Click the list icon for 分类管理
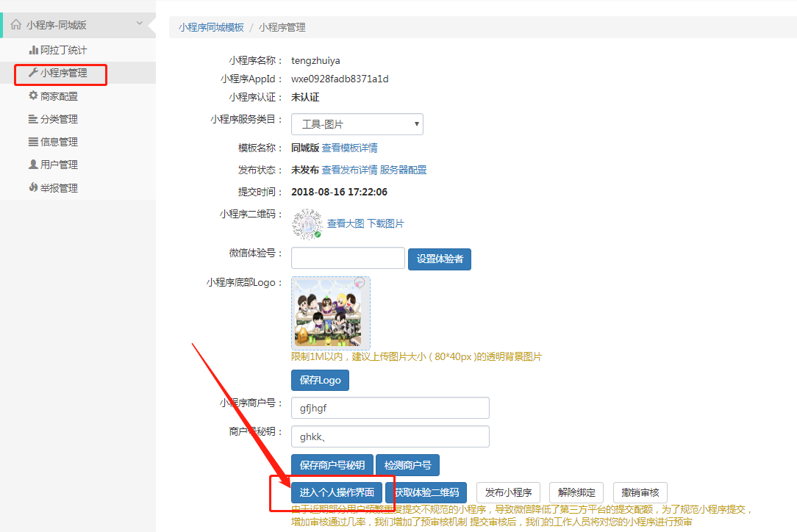This screenshot has width=797, height=532. click(x=33, y=119)
